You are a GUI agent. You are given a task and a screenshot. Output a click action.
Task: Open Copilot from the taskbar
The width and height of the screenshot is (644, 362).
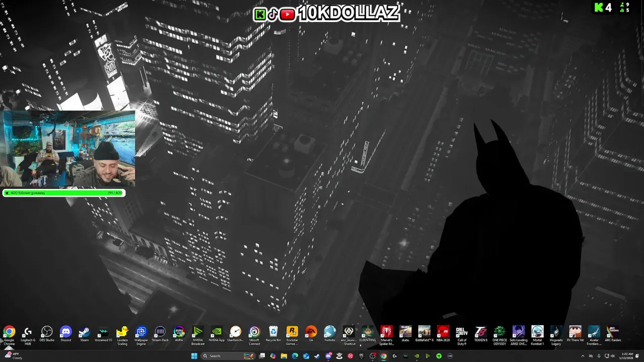(273, 356)
